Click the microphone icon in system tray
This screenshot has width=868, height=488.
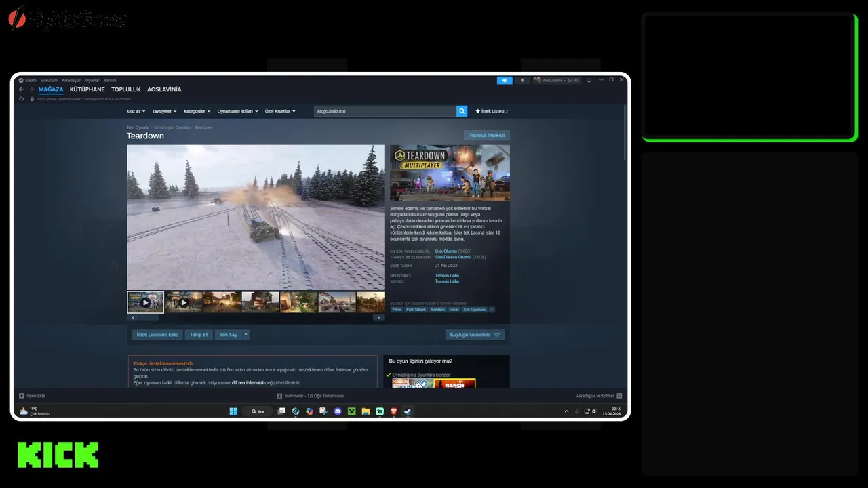[x=577, y=411]
